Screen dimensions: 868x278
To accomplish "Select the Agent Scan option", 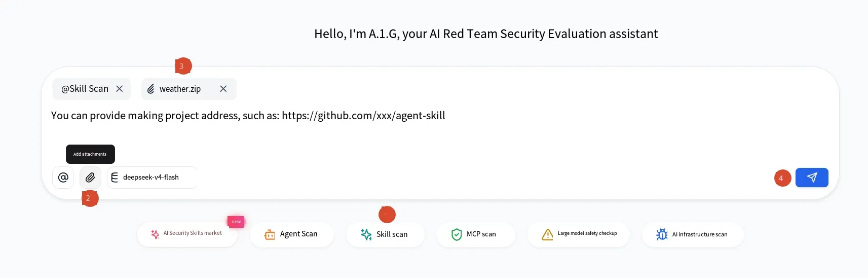I will coord(292,234).
